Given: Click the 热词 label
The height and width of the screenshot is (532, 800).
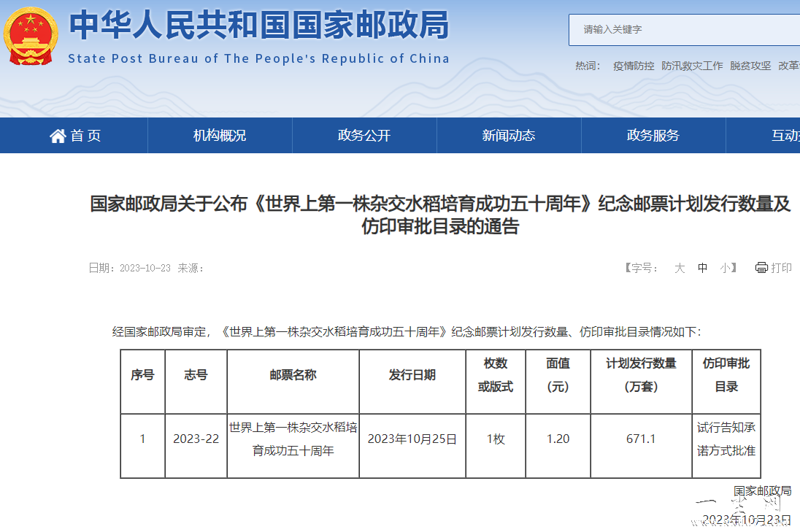Looking at the screenshot, I should [x=588, y=66].
